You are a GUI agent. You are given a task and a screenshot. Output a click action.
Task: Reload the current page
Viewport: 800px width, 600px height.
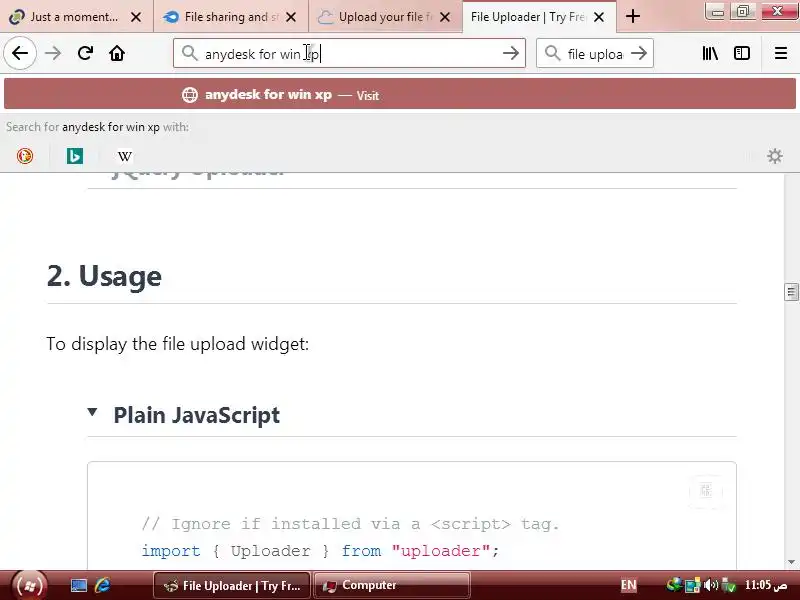pos(85,53)
